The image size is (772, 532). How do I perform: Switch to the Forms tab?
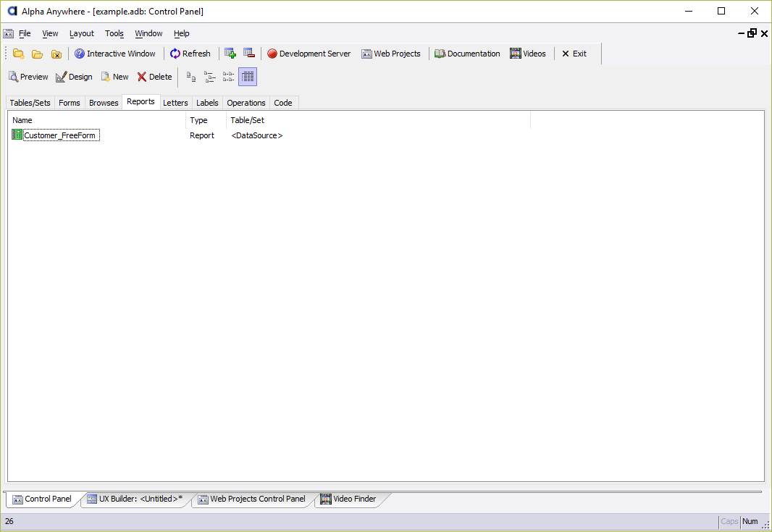pos(70,102)
